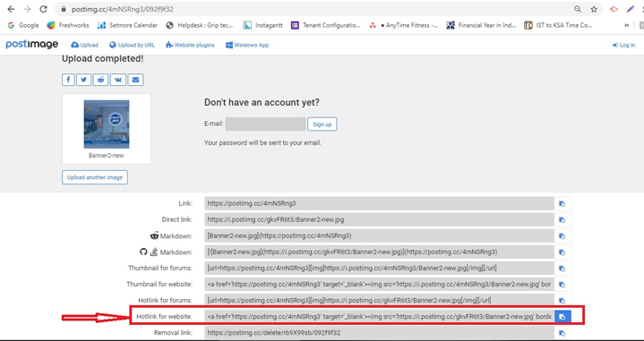644x341 pixels.
Task: Select the Link URL field
Action: point(380,203)
